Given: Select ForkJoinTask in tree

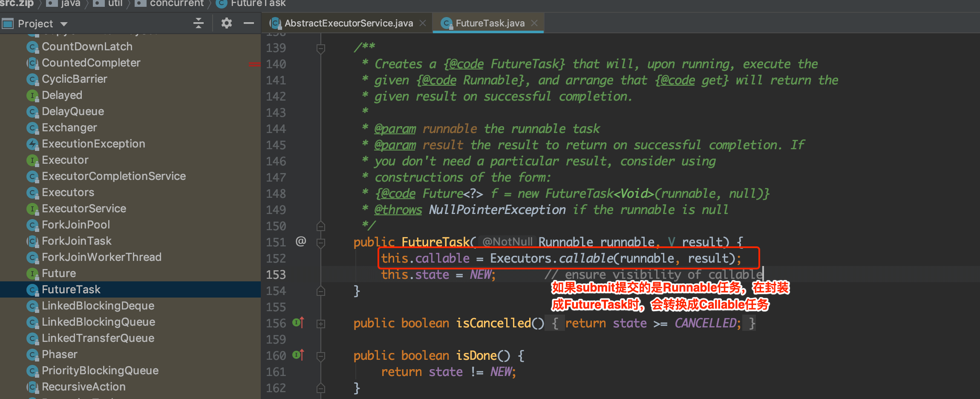Looking at the screenshot, I should [x=77, y=241].
